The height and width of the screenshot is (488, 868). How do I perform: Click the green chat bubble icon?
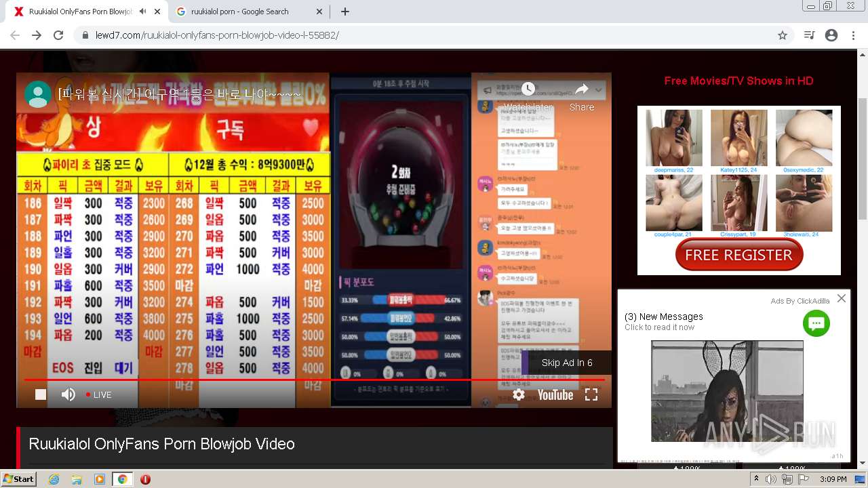click(x=816, y=323)
